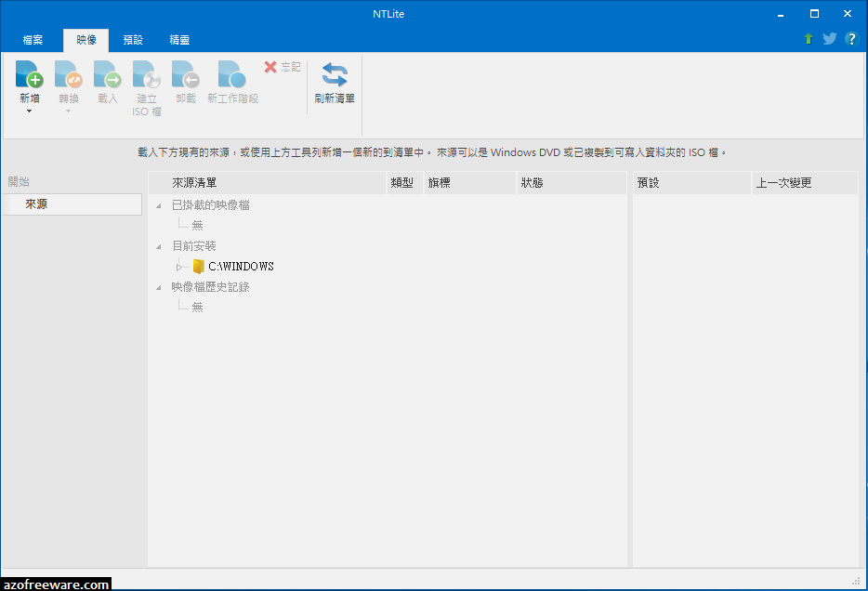Image resolution: width=868 pixels, height=591 pixels.
Task: Click the 建立 ISO 檔 icon
Action: [x=147, y=74]
